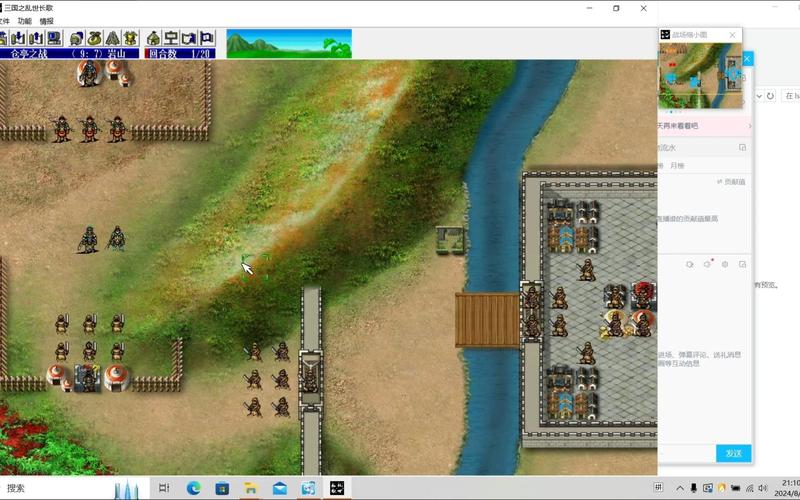Click the popout icon in the side panel header
This screenshot has height=500, width=800.
click(742, 147)
